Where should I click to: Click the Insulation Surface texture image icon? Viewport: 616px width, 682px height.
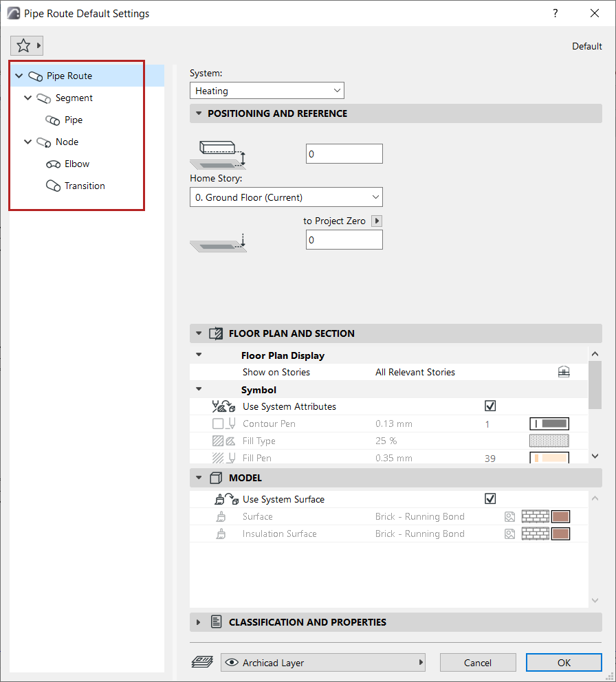[x=509, y=533]
